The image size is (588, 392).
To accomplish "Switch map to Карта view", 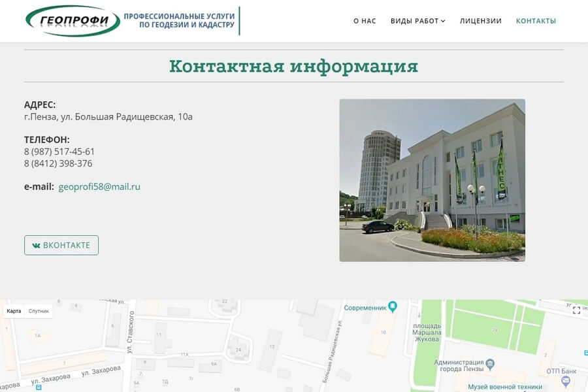I will [x=14, y=312].
